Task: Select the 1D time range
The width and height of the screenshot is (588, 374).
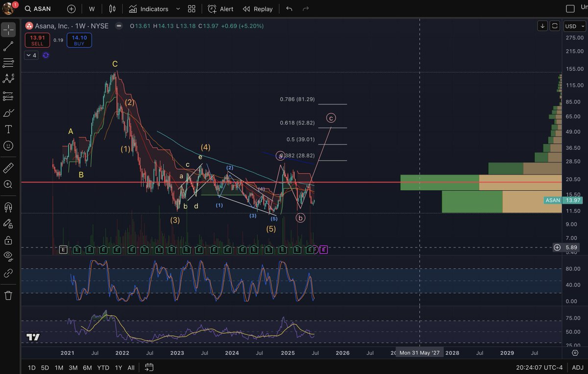Action: [31, 368]
